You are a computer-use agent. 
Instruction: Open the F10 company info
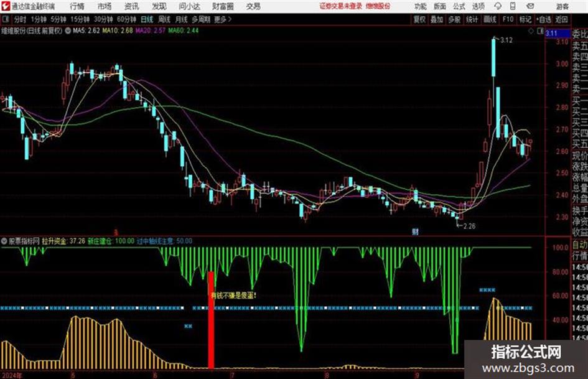(508, 19)
